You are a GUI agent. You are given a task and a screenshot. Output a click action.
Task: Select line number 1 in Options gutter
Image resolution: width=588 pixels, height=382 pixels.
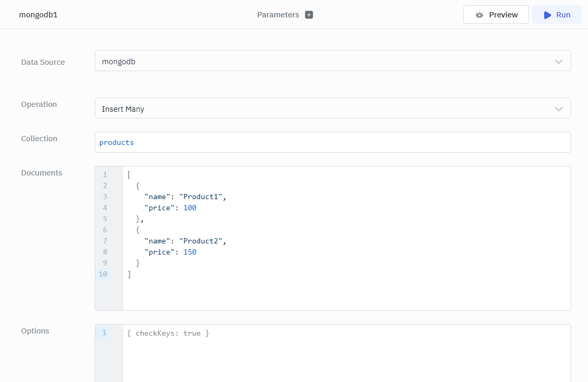104,333
